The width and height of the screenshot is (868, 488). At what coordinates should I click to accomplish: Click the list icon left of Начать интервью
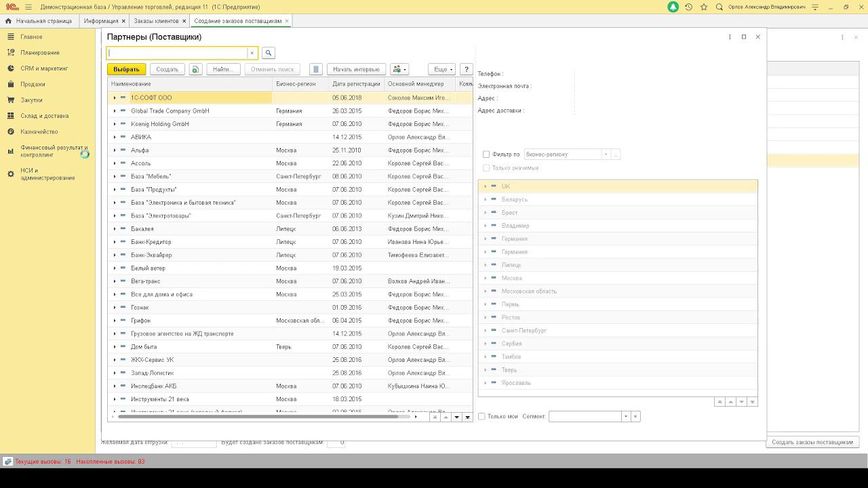pyautogui.click(x=315, y=69)
